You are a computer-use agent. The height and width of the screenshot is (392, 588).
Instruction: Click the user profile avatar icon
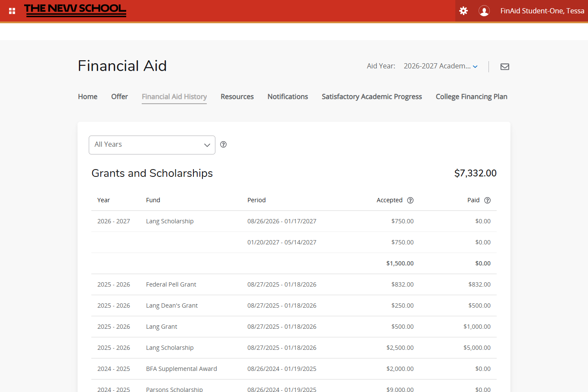pyautogui.click(x=484, y=11)
